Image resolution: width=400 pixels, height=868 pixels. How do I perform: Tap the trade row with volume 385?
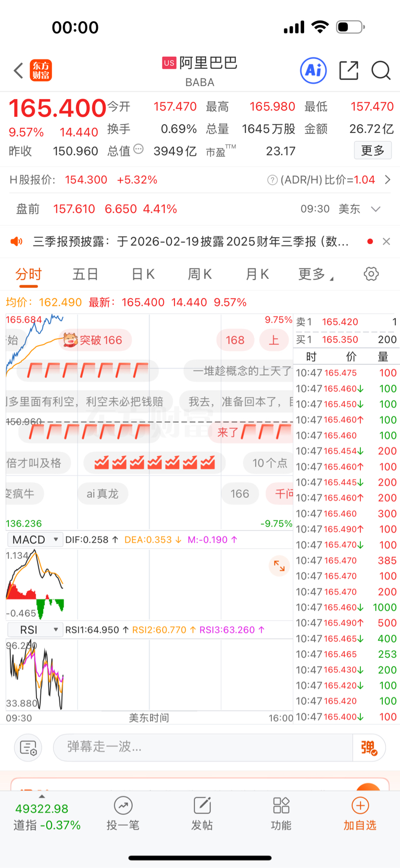point(346,560)
